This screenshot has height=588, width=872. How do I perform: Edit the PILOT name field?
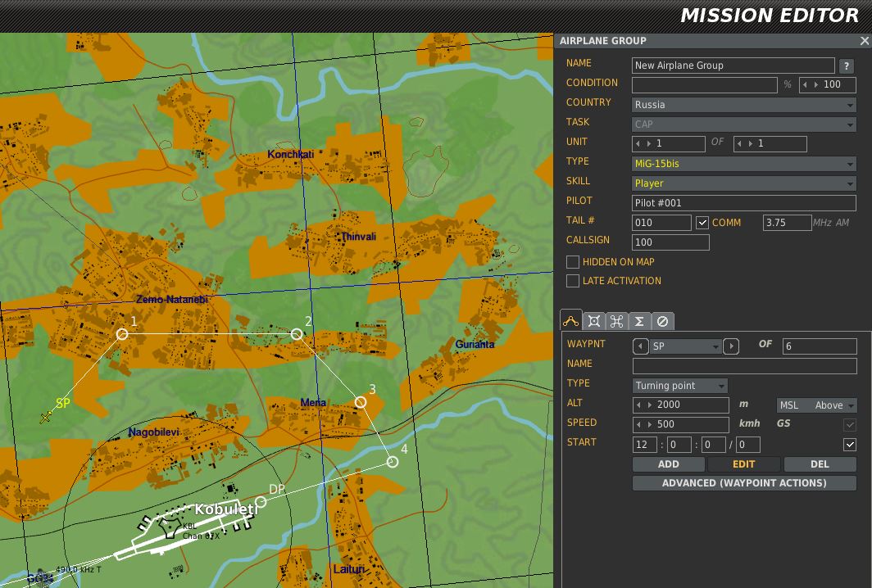tap(743, 203)
